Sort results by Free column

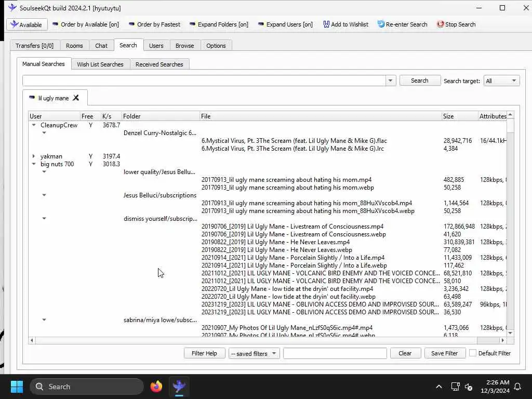[x=90, y=116]
